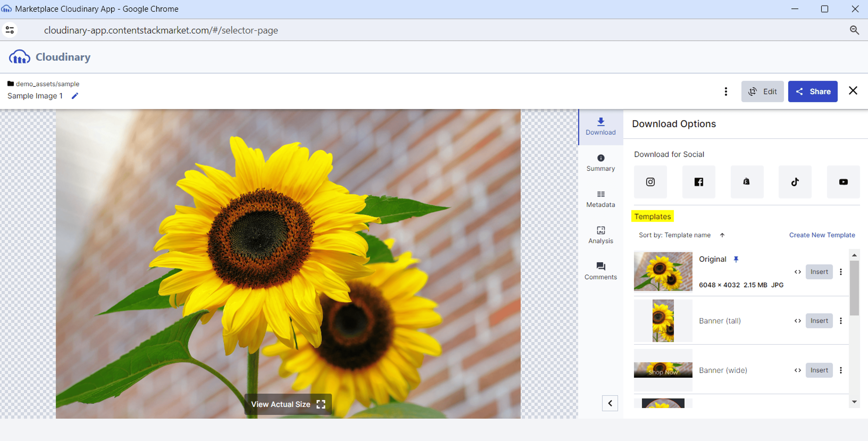Open Instagram social download option
The height and width of the screenshot is (441, 868).
pyautogui.click(x=650, y=182)
